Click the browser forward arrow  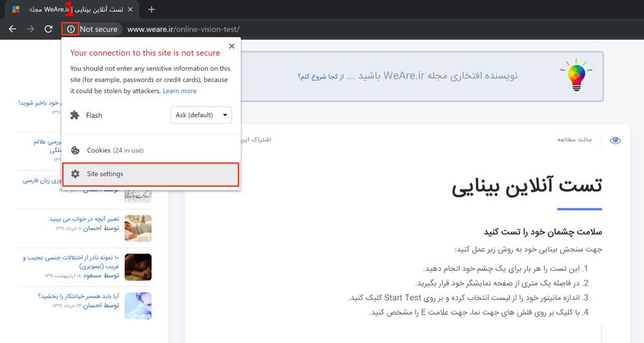(x=30, y=29)
